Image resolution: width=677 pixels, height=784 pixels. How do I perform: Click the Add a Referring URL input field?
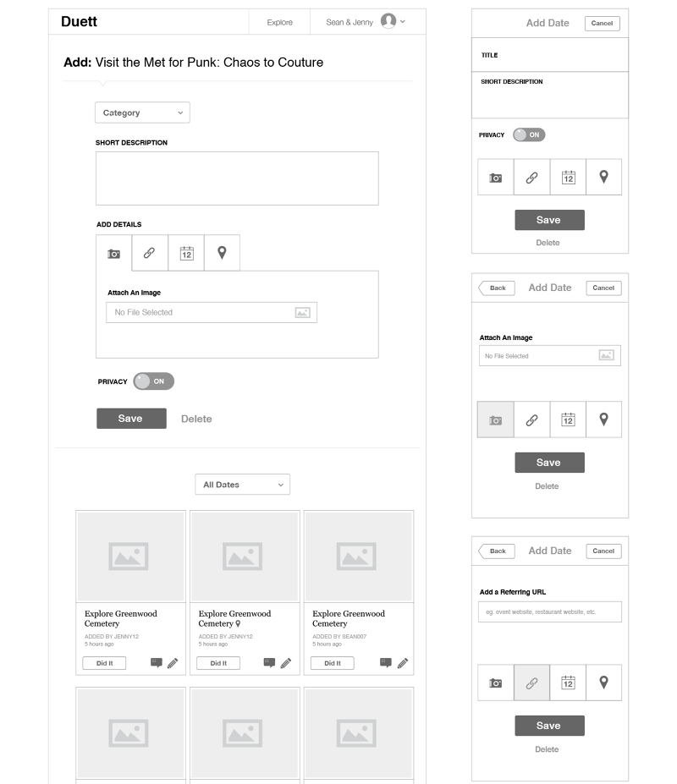pyautogui.click(x=550, y=611)
